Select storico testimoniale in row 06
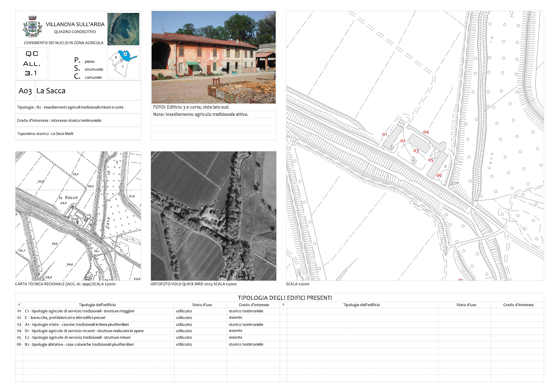Image resolution: width=555 pixels, height=392 pixels. pos(246,344)
